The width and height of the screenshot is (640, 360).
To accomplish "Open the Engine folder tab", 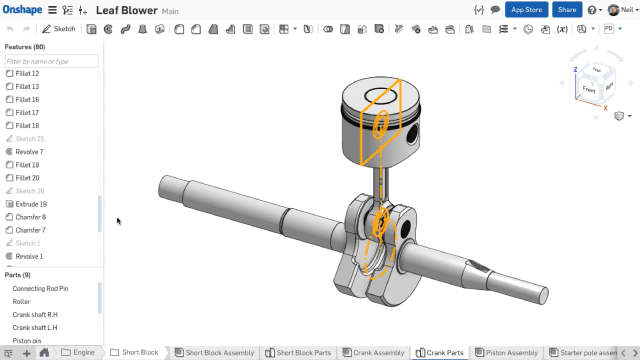I will [x=78, y=352].
